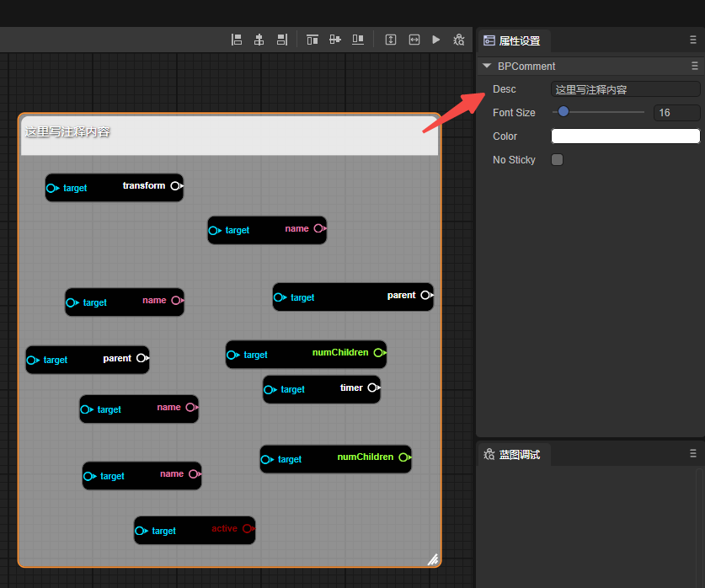Click the distribute vertically icon

(391, 40)
